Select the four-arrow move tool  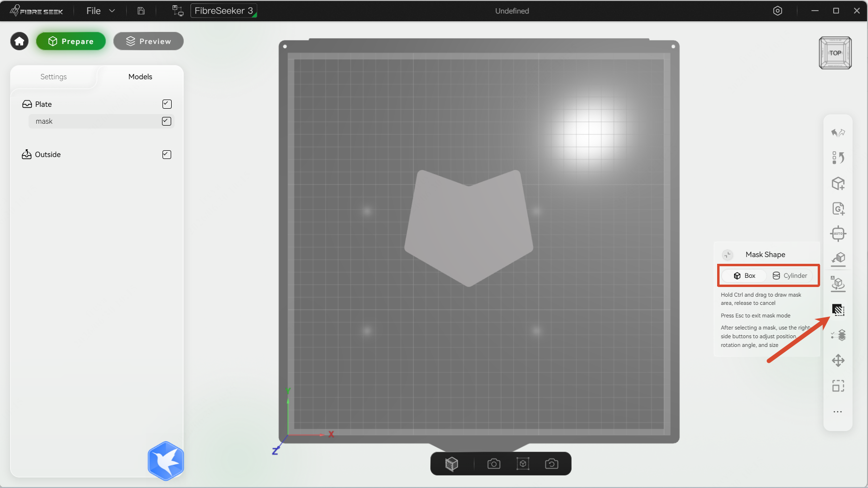(x=838, y=360)
